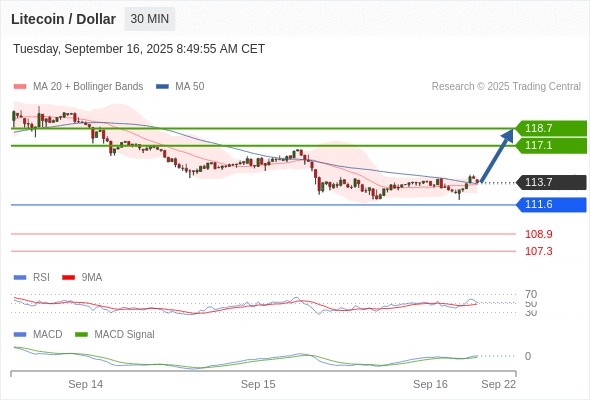Select the 111.6 blue pivot label
This screenshot has width=590, height=400.
coord(551,205)
